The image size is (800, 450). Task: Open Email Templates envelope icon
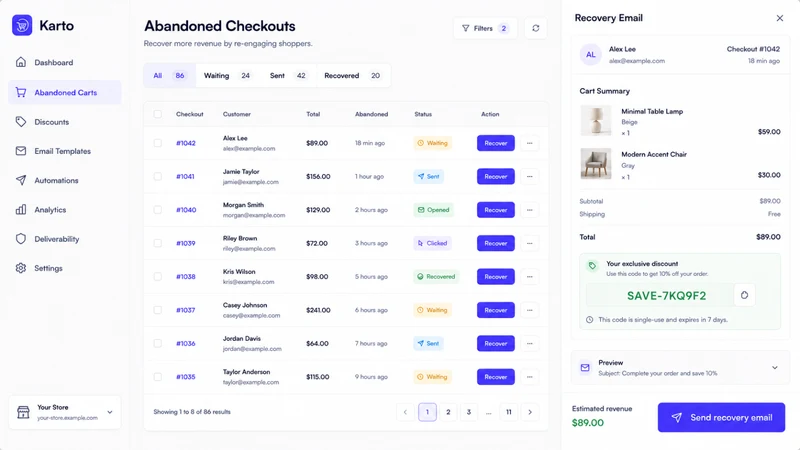pyautogui.click(x=21, y=151)
